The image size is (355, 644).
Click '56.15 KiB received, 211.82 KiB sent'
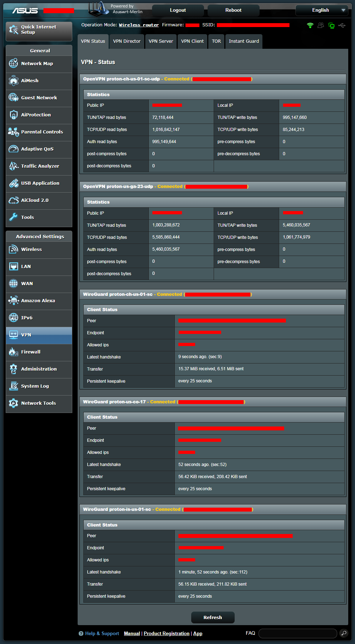pyautogui.click(x=212, y=584)
